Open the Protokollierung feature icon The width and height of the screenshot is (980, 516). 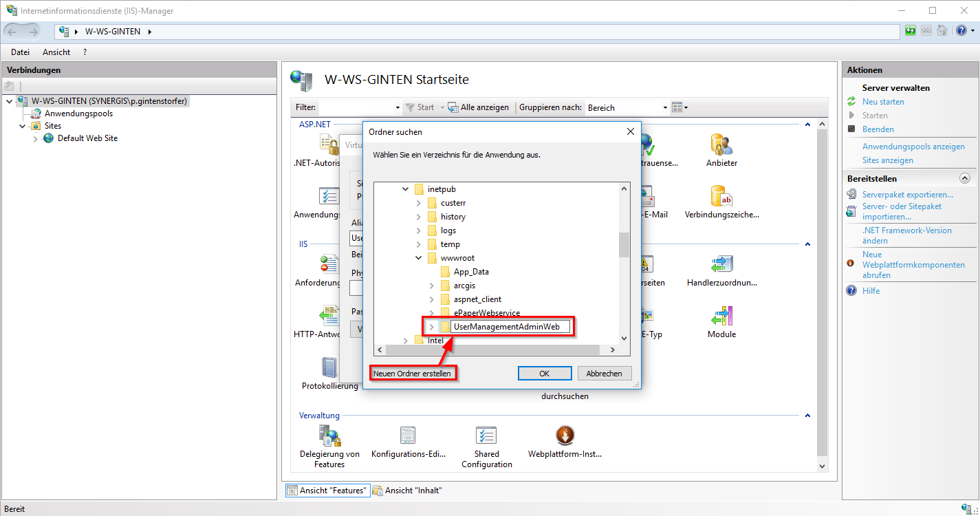[x=329, y=367]
